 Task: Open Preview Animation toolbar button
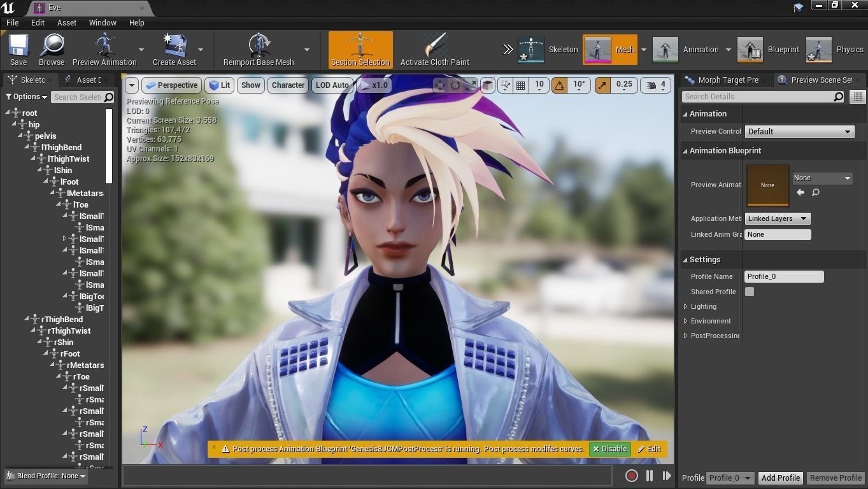104,50
